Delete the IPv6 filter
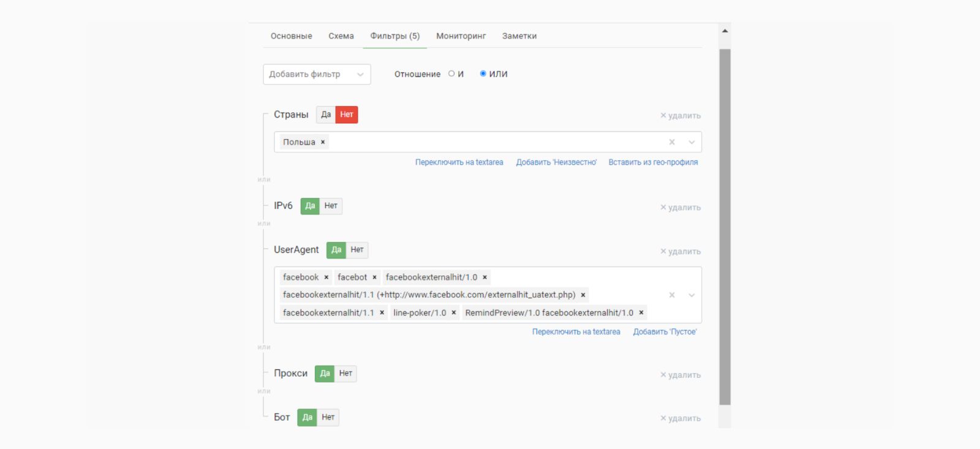The height and width of the screenshot is (449, 980). point(680,208)
